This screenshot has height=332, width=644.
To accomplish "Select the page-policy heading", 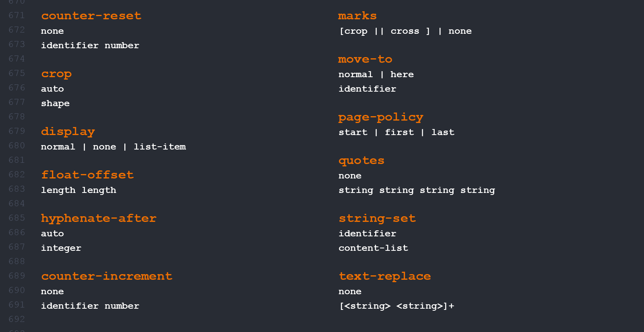I will 381,117.
